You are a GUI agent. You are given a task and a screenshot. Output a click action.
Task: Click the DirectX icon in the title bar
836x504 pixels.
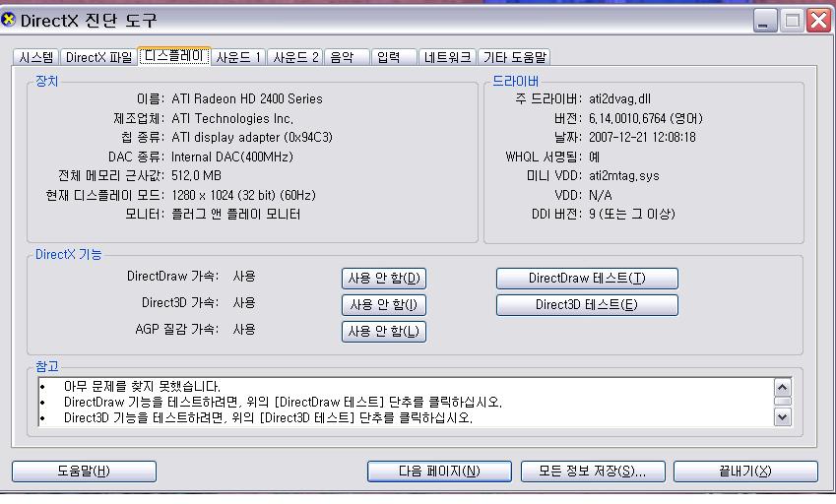tap(8, 20)
